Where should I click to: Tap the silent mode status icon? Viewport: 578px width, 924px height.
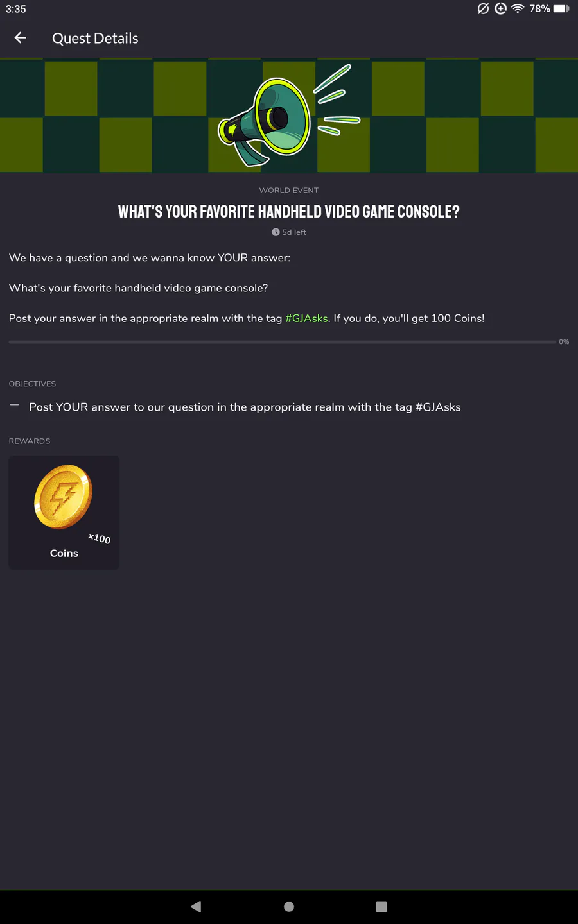point(483,8)
